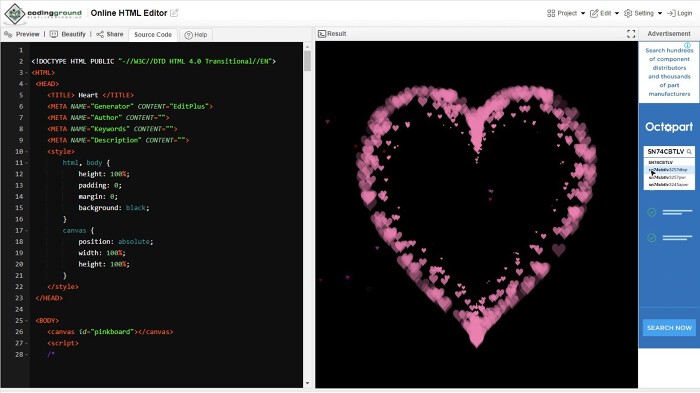This screenshot has height=393, width=700.
Task: Click the SEARCH NOW ad button
Action: 669,328
